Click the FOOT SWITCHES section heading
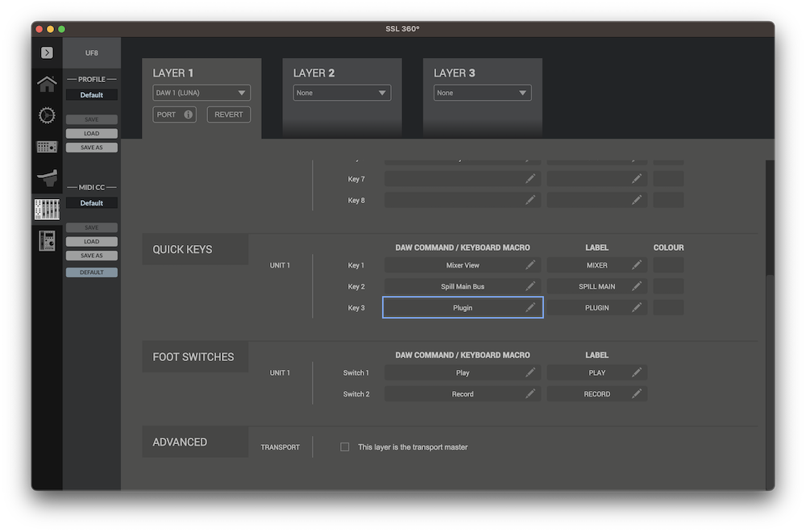Viewport: 806px width, 532px height. pos(193,357)
